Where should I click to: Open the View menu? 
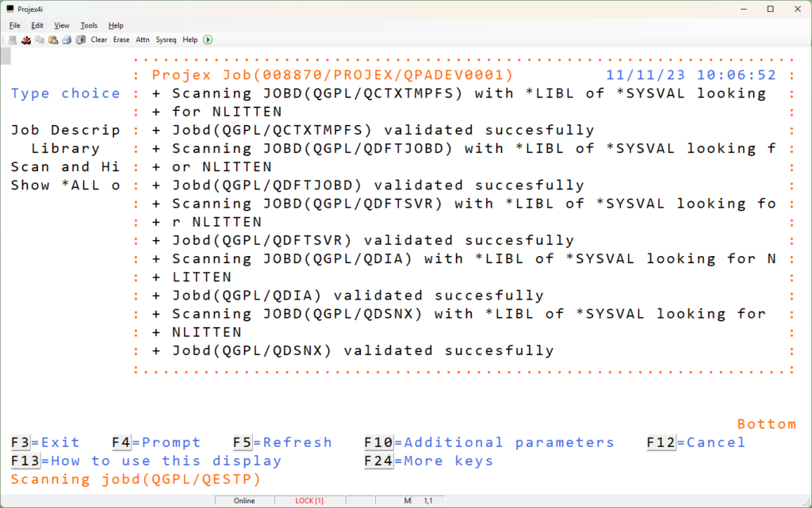(62, 25)
